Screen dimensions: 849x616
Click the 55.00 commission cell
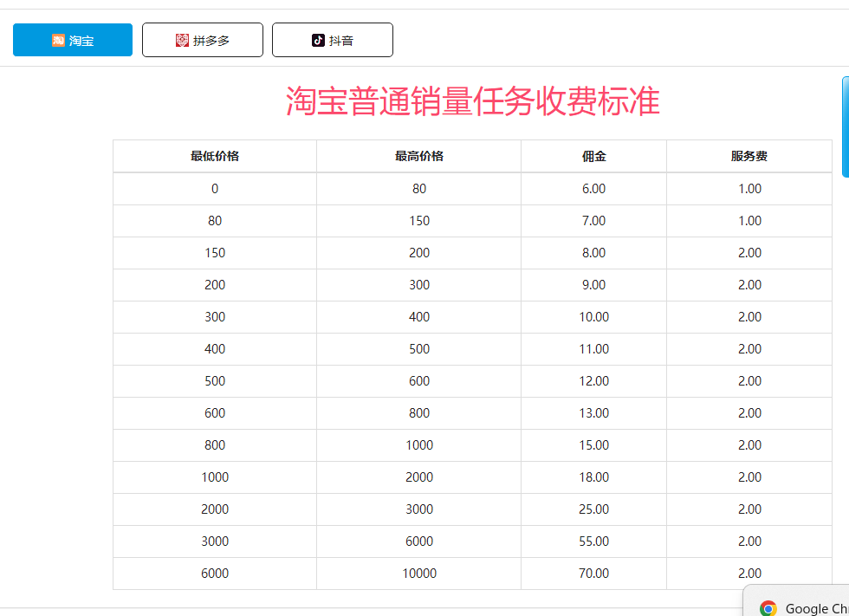pos(594,541)
